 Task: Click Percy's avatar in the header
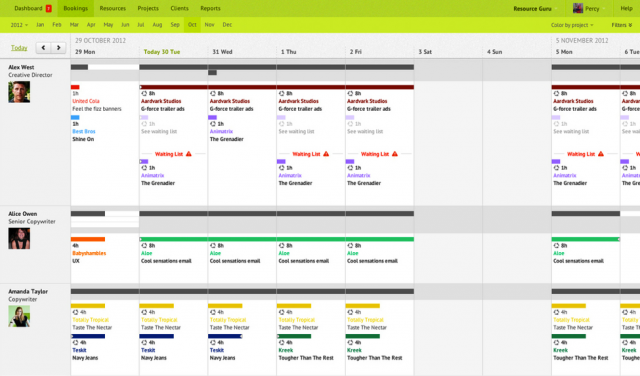pos(578,8)
